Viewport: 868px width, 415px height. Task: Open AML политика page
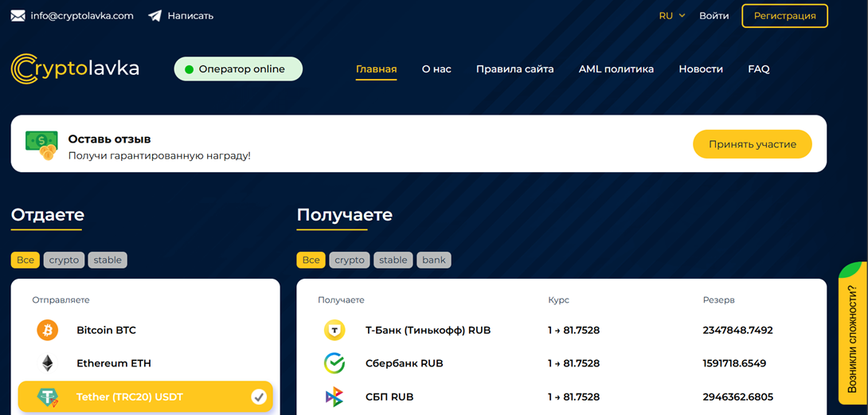616,69
